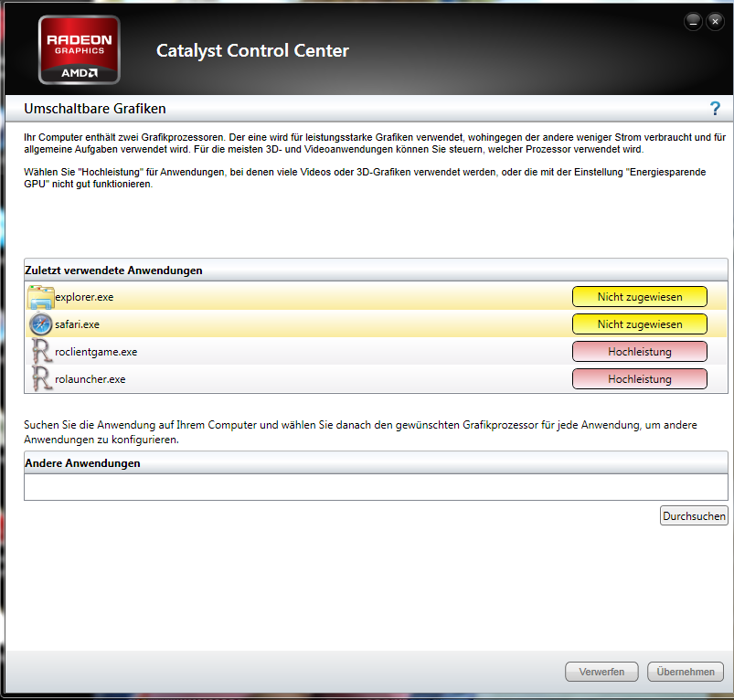Toggle safari.exe 'Nicht zugewiesen' GPU setting

point(640,324)
